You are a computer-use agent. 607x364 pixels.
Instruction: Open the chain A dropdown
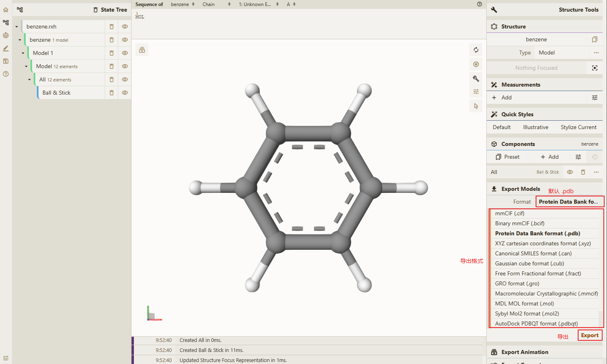[x=291, y=4]
